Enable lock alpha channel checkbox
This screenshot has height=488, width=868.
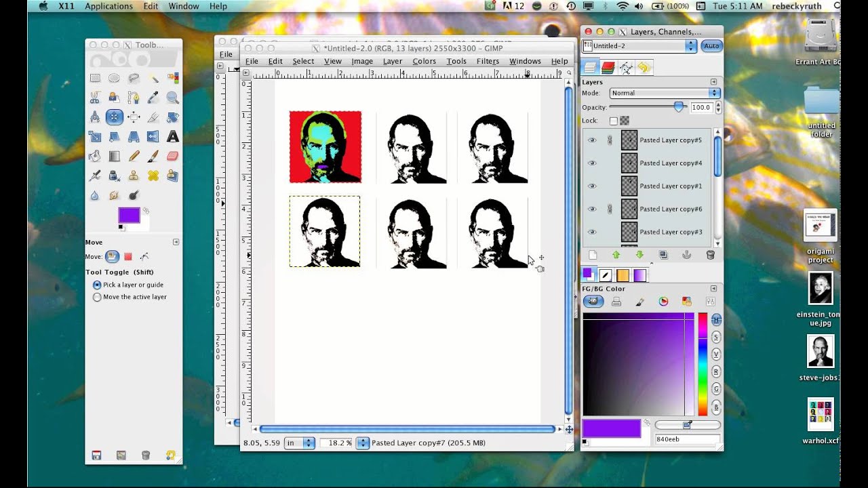point(614,121)
